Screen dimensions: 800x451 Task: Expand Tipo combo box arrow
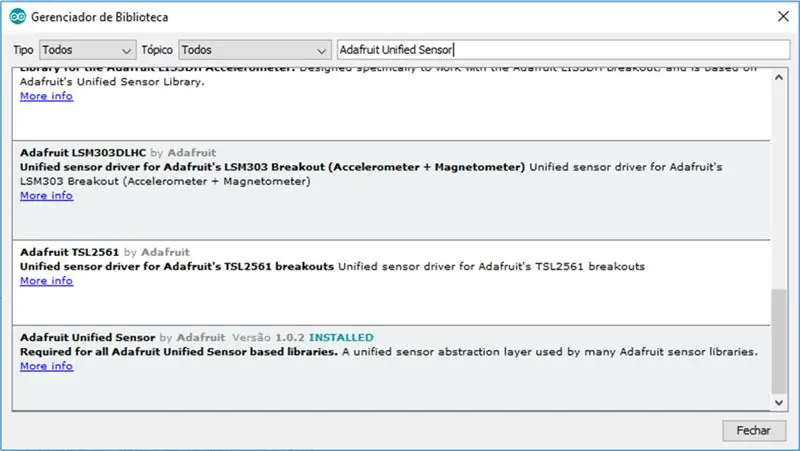[x=126, y=51]
